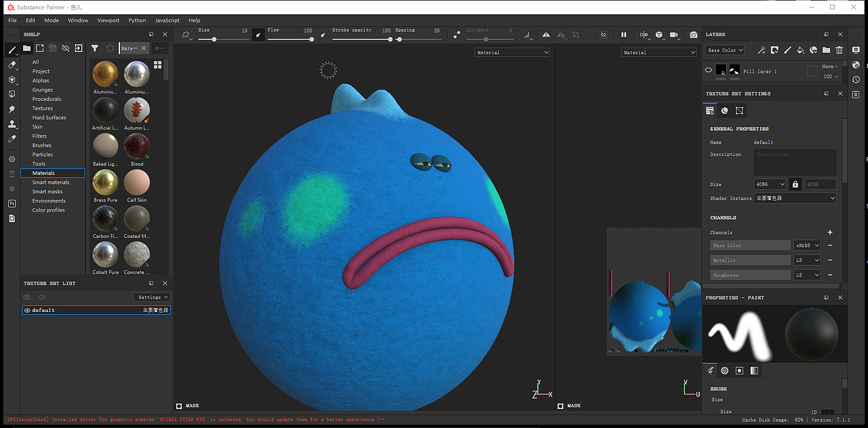868x428 pixels.
Task: Open the Shader Instance dropdown
Action: tap(795, 198)
